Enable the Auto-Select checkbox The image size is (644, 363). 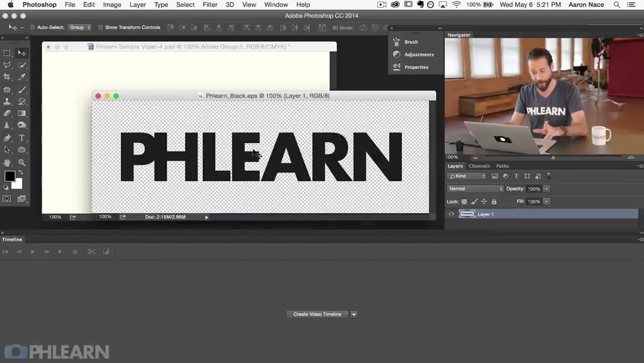coord(32,27)
